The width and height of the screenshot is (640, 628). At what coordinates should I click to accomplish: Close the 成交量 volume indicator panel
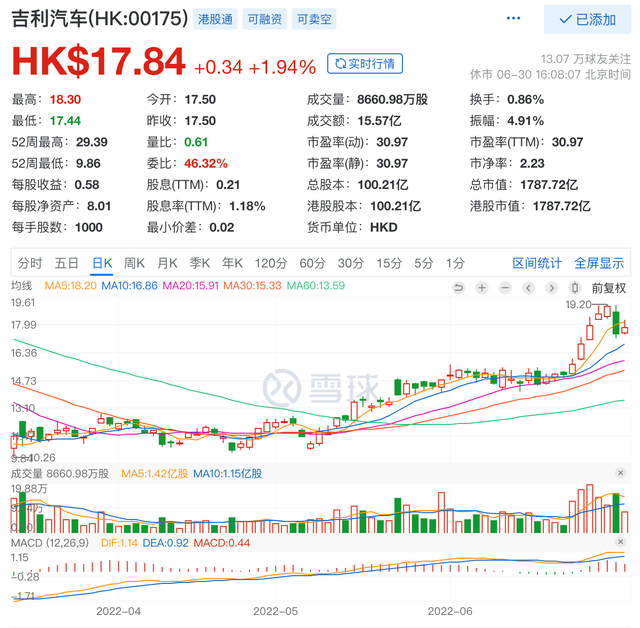(620, 473)
